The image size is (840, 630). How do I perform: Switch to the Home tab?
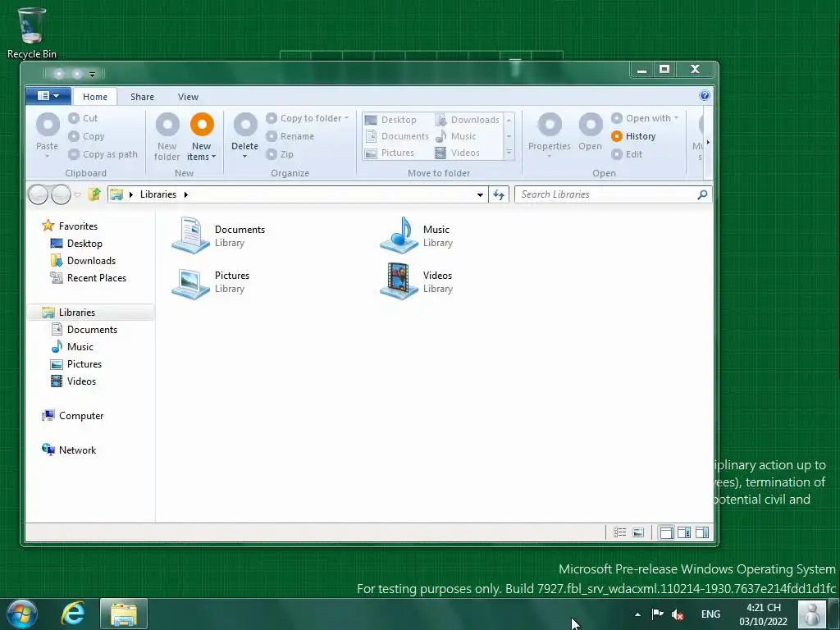pyautogui.click(x=95, y=97)
